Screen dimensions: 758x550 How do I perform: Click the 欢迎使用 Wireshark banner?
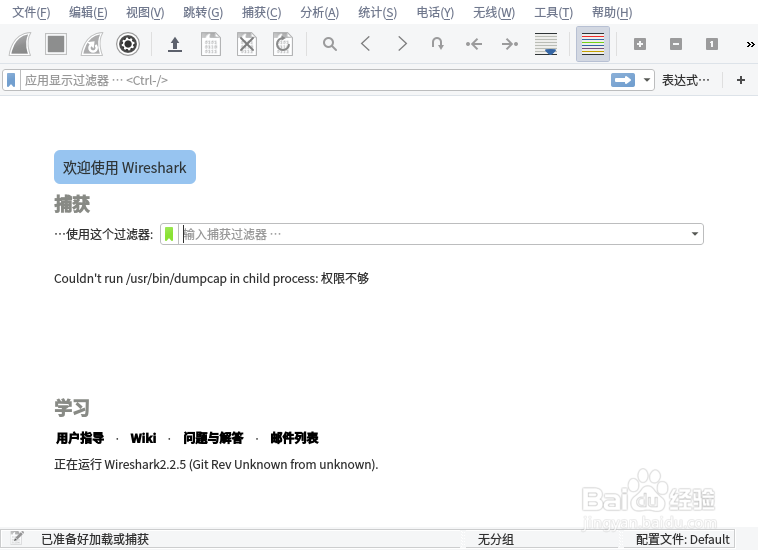click(x=125, y=167)
